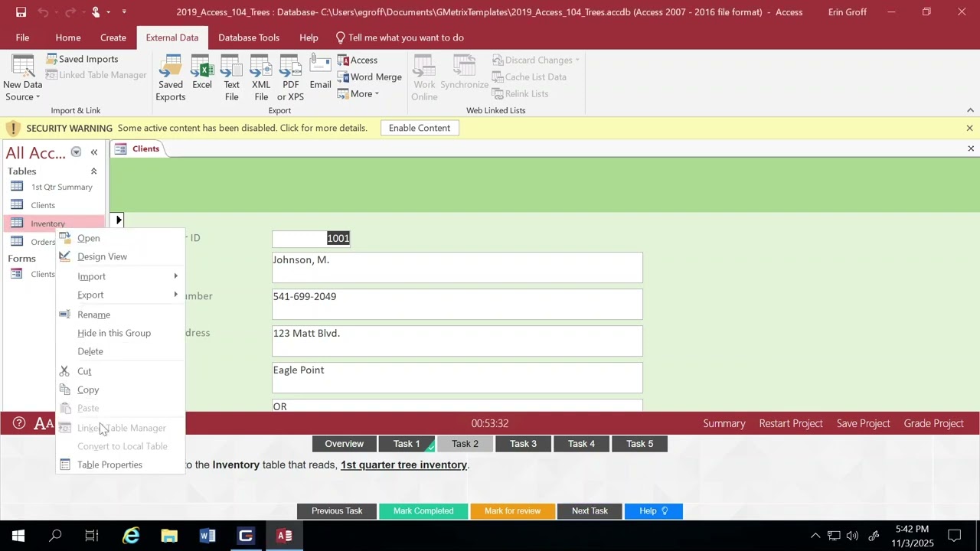Screen dimensions: 980x551
Task: Click Word Merge export
Action: click(370, 77)
